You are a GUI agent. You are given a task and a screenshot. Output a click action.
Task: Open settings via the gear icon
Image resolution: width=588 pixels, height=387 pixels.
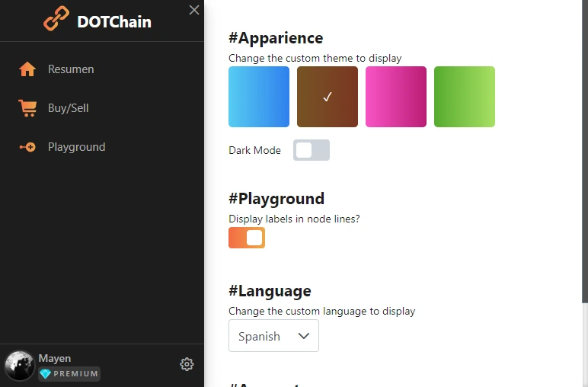(x=187, y=364)
